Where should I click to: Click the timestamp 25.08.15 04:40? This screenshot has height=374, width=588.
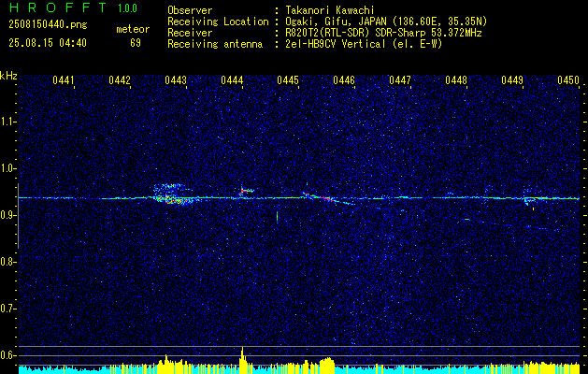pos(48,43)
